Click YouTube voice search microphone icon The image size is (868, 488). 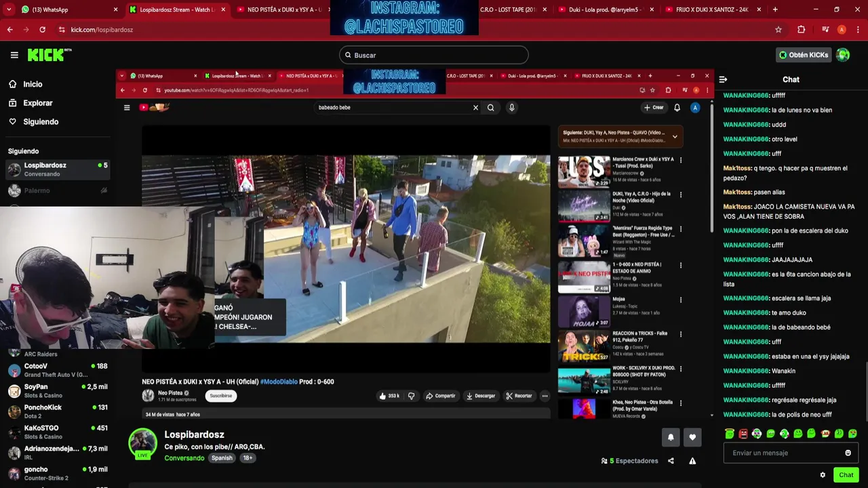click(512, 107)
